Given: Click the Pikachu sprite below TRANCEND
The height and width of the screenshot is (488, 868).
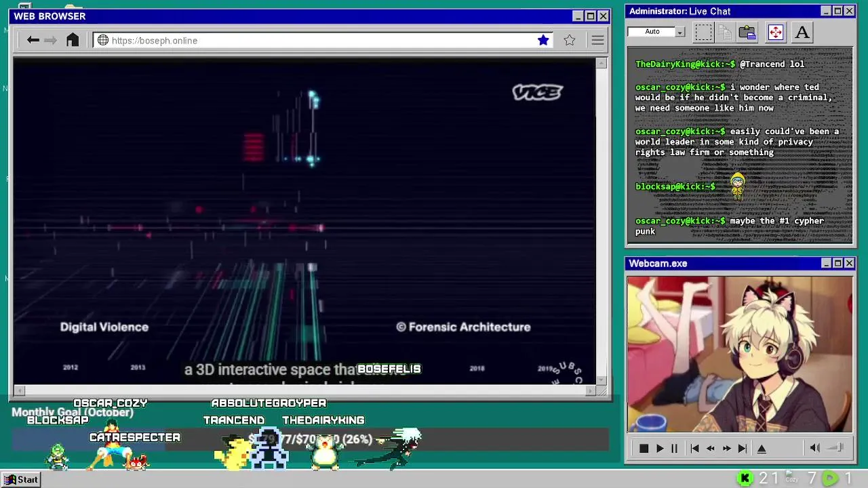Looking at the screenshot, I should click(232, 453).
